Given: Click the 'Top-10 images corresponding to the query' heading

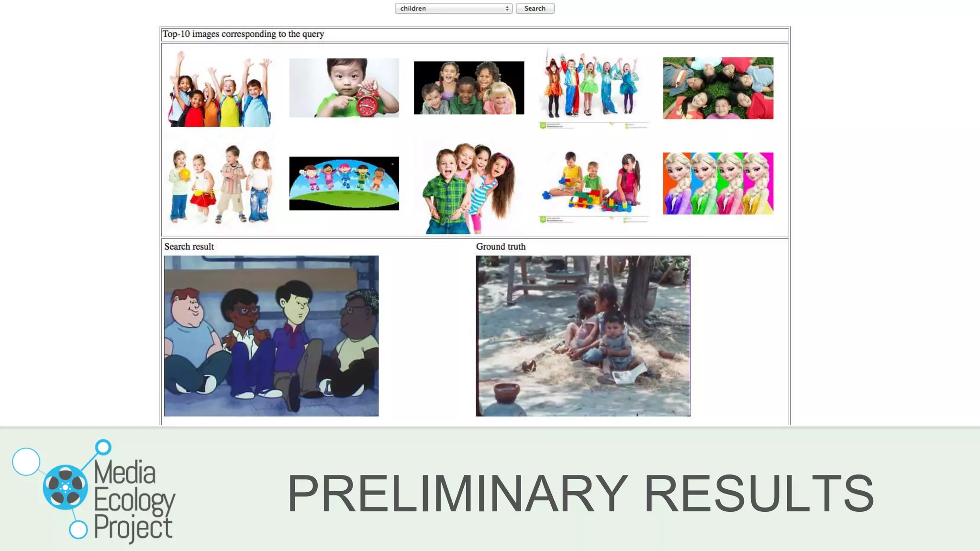Looking at the screenshot, I should [243, 34].
